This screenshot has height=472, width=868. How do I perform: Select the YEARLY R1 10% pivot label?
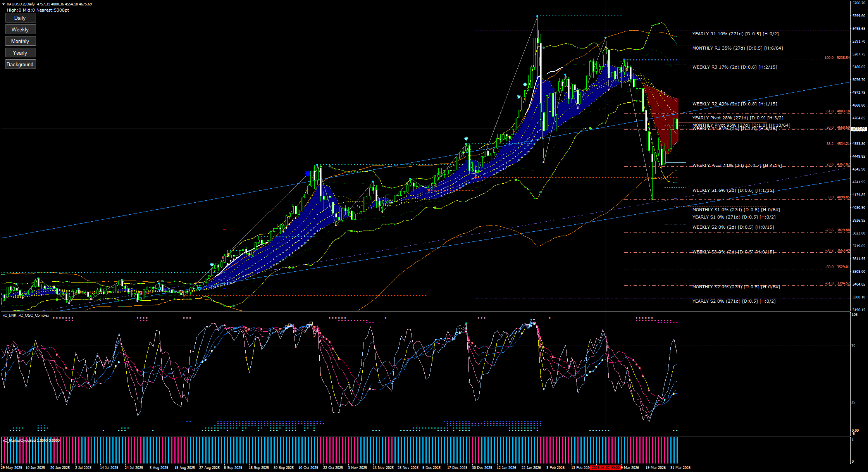pos(735,34)
